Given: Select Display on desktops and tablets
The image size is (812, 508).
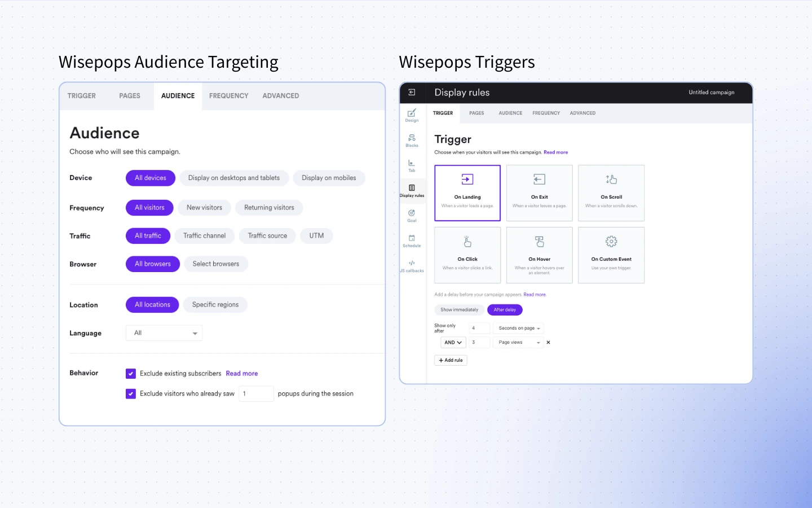Looking at the screenshot, I should pos(234,178).
